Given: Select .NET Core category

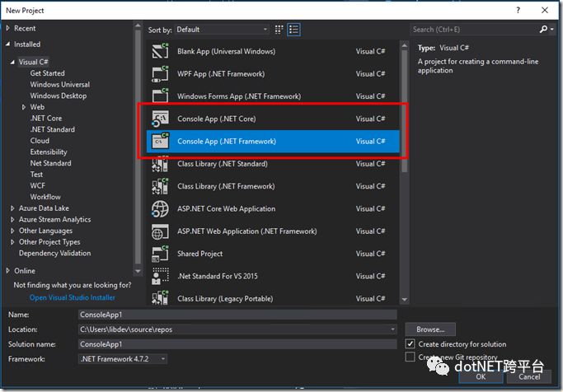Looking at the screenshot, I should [x=46, y=119].
